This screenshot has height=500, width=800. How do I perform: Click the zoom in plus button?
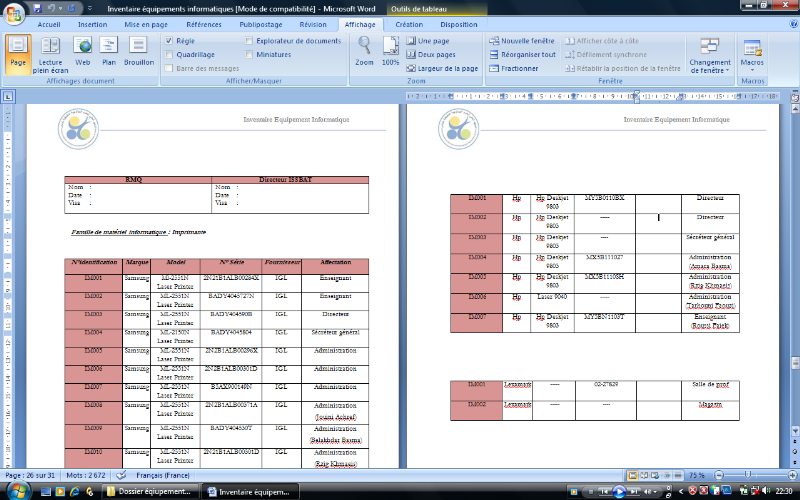tap(792, 475)
